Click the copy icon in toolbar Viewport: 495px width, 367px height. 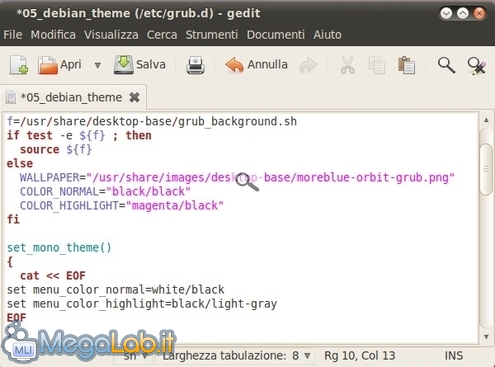377,65
